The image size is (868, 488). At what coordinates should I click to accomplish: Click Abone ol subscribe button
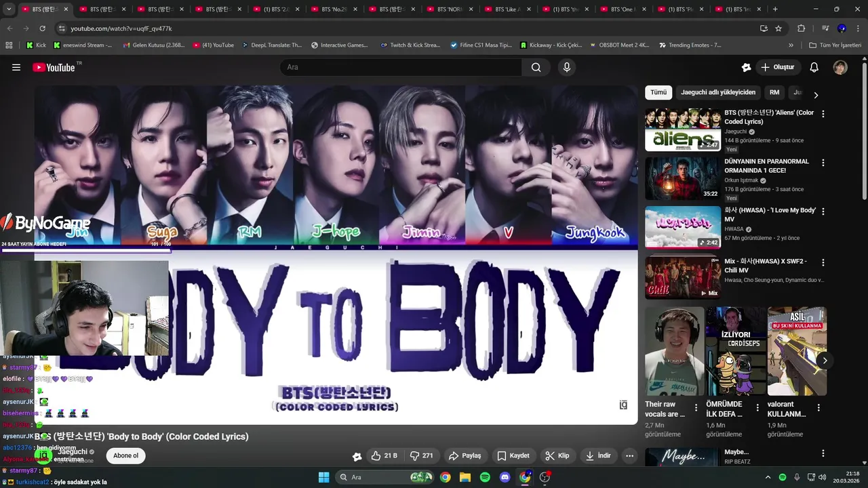point(125,455)
